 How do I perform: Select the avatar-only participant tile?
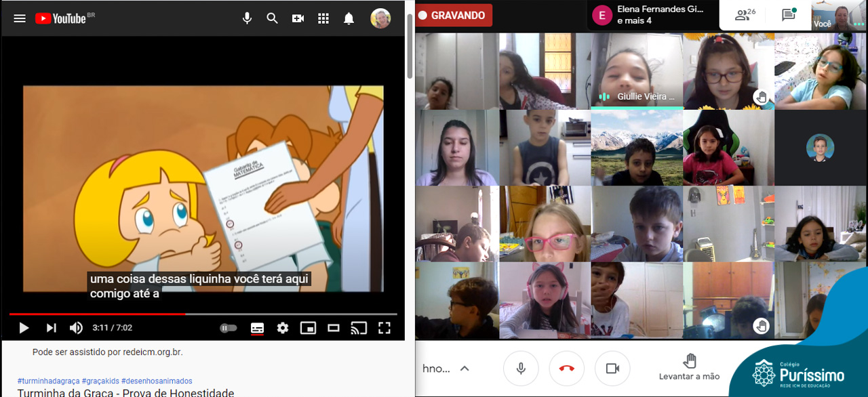click(x=821, y=148)
